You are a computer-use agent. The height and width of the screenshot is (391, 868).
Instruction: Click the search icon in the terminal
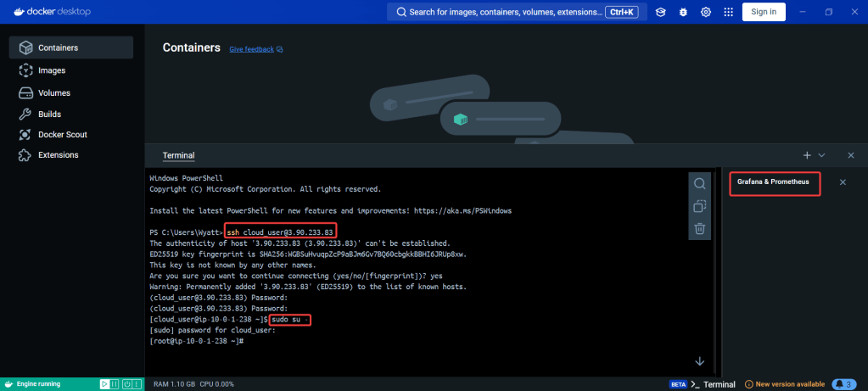(699, 184)
